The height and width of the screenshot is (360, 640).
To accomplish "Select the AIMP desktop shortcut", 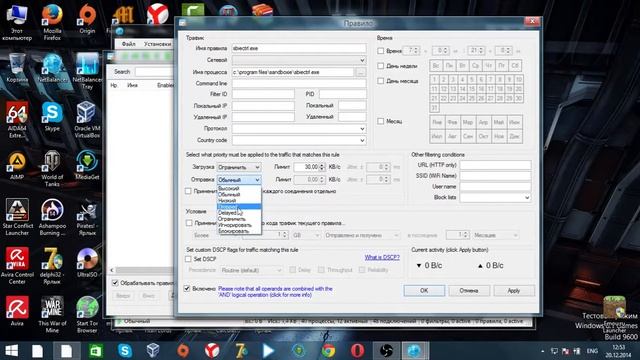I will click(17, 165).
